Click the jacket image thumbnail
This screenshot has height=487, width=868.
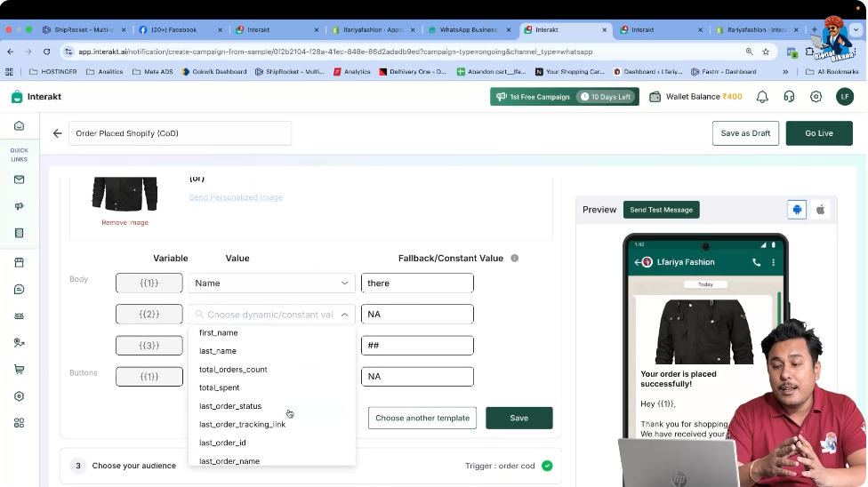125,194
